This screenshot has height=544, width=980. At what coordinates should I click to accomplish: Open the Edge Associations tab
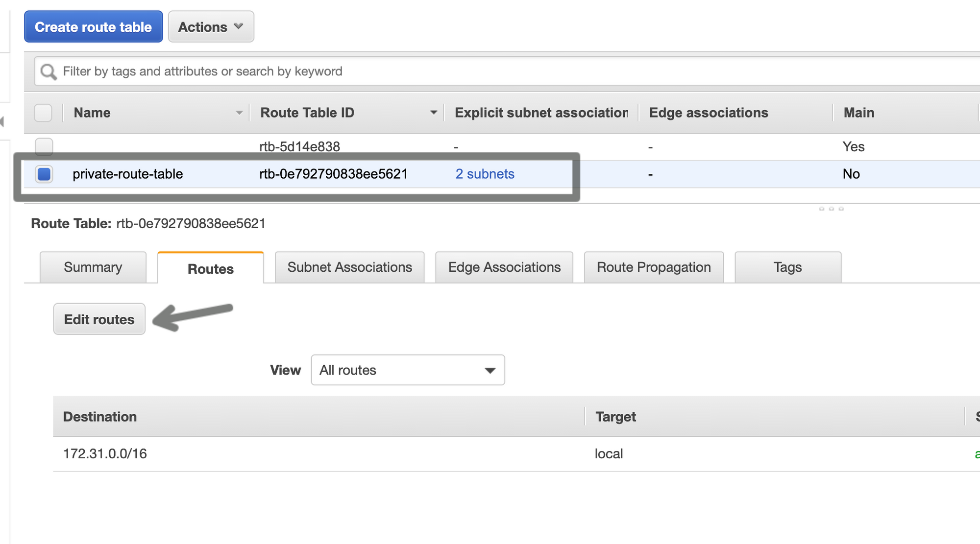[x=504, y=267]
